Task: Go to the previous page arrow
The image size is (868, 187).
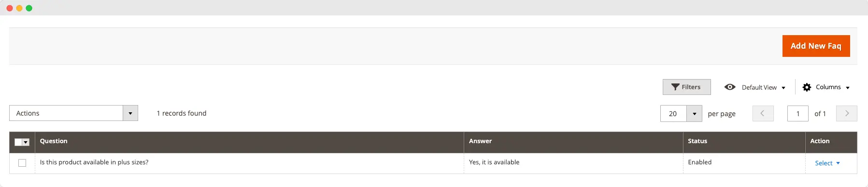Action: click(x=763, y=113)
